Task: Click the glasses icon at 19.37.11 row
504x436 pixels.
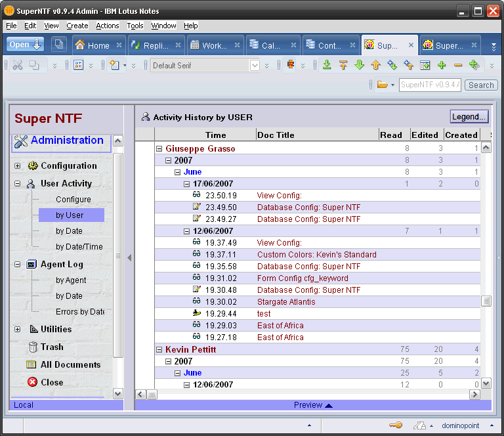Action: click(x=196, y=253)
